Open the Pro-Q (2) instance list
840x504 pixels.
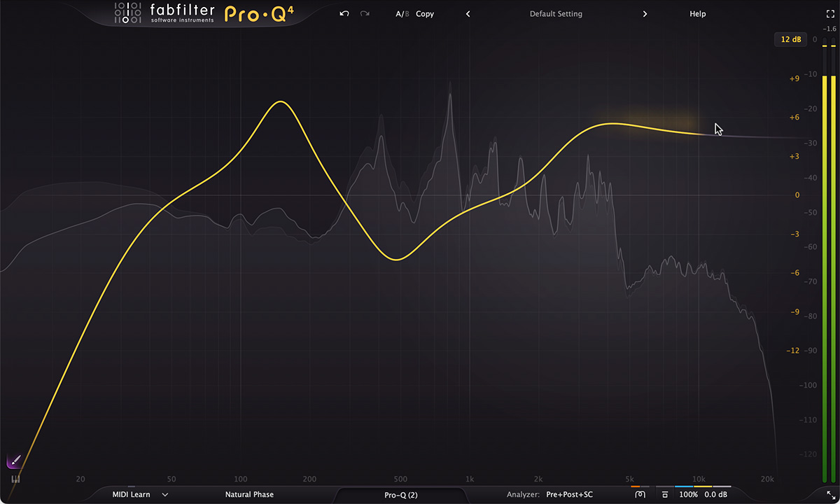point(401,495)
